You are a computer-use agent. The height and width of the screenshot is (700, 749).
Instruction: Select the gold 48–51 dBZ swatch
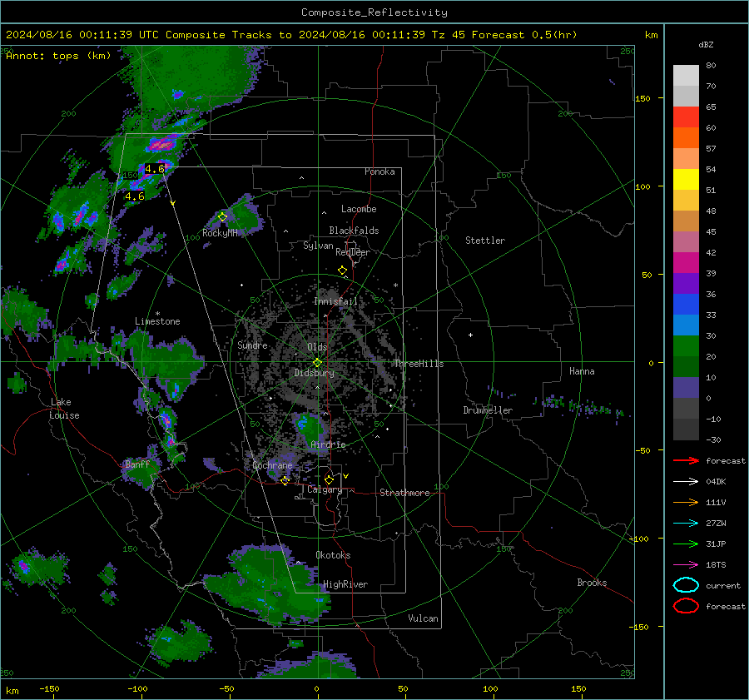point(686,201)
